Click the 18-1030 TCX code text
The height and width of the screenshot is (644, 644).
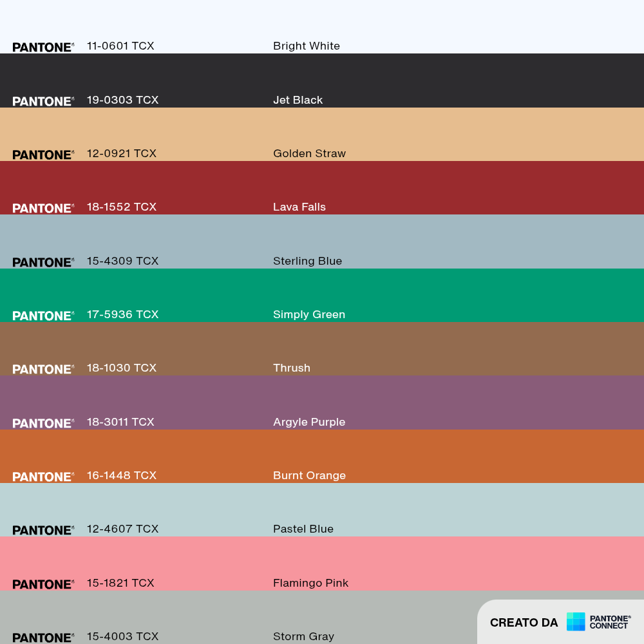[122, 368]
